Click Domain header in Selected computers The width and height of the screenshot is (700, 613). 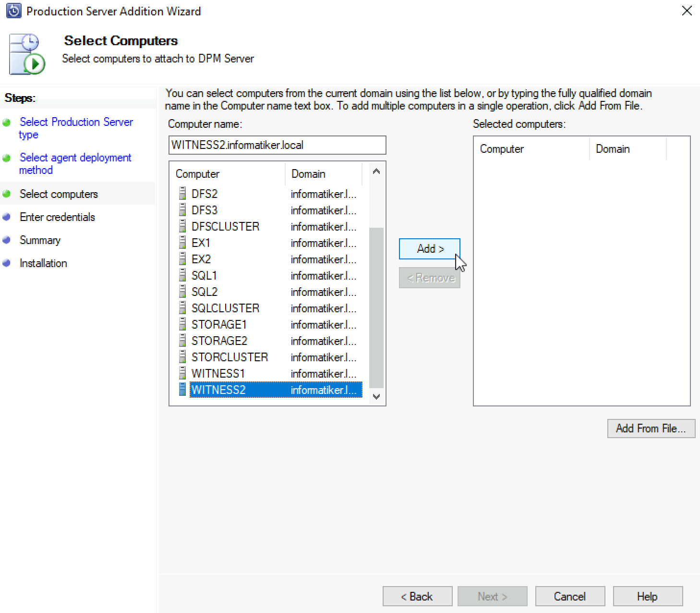point(628,149)
